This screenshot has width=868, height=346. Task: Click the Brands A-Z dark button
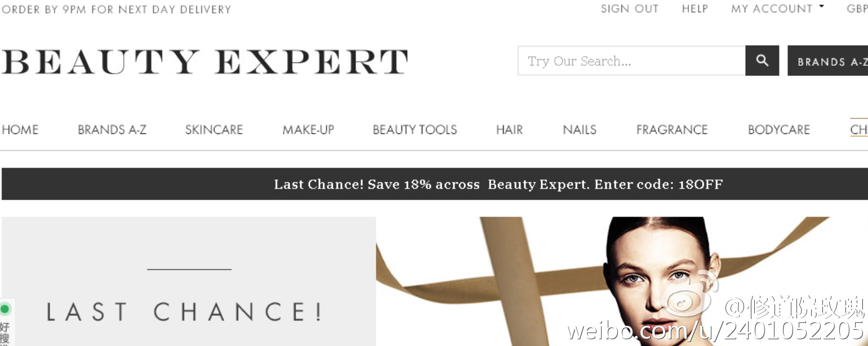827,61
